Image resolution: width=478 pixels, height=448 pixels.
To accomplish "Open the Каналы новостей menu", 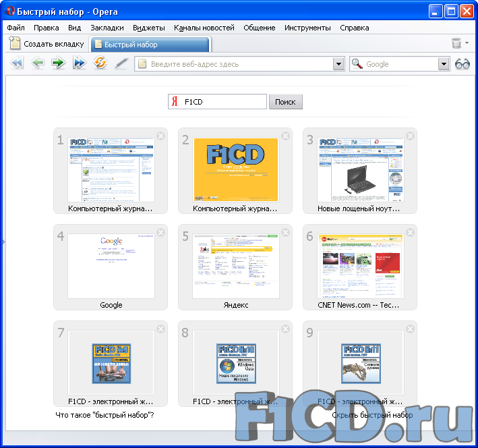I will [x=204, y=28].
